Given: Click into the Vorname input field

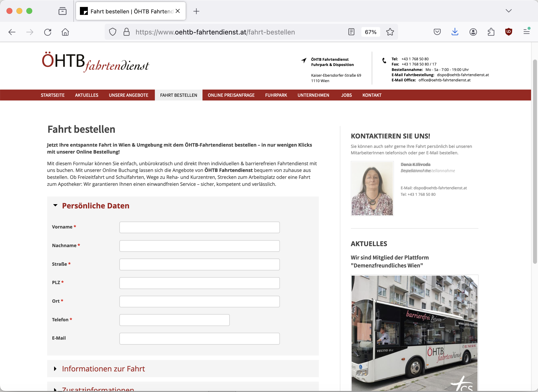Looking at the screenshot, I should [x=200, y=227].
